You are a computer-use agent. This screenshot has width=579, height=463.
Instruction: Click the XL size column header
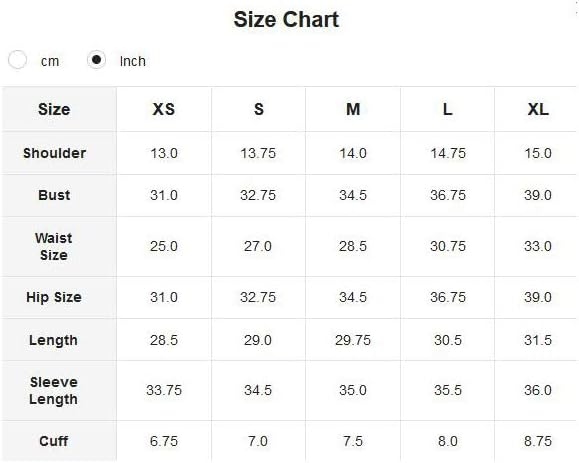[538, 109]
